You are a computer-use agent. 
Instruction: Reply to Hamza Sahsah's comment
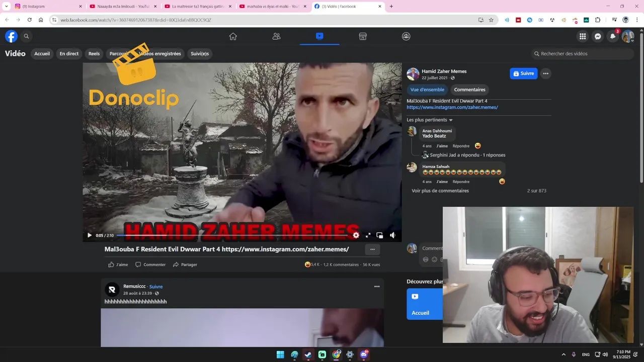point(461,182)
